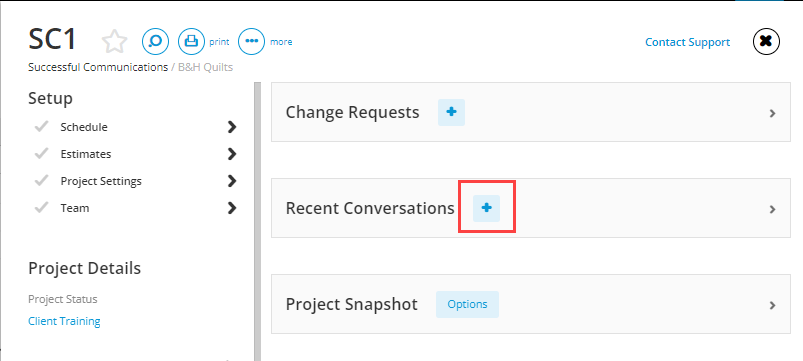The image size is (803, 361).
Task: Click the SC1 project title
Action: pos(52,39)
